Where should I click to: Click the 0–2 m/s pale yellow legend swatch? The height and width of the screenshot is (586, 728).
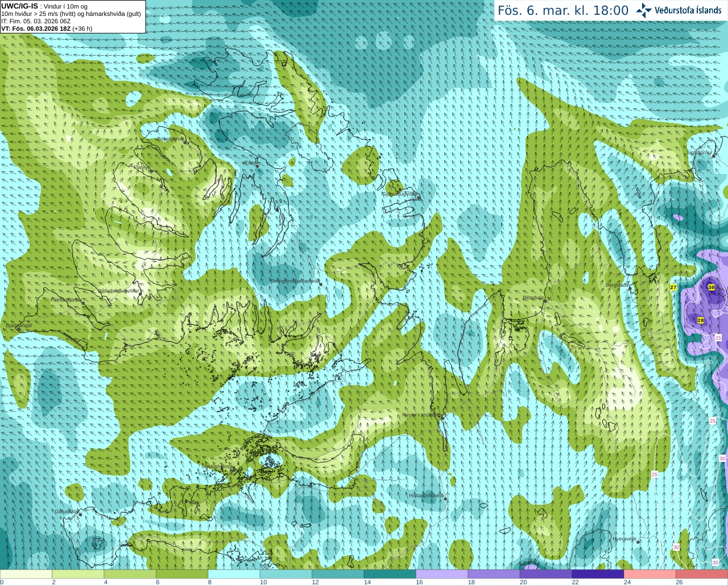click(x=26, y=574)
